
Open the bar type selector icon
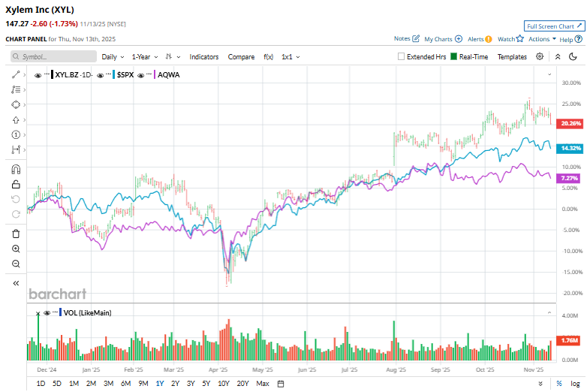(169, 57)
